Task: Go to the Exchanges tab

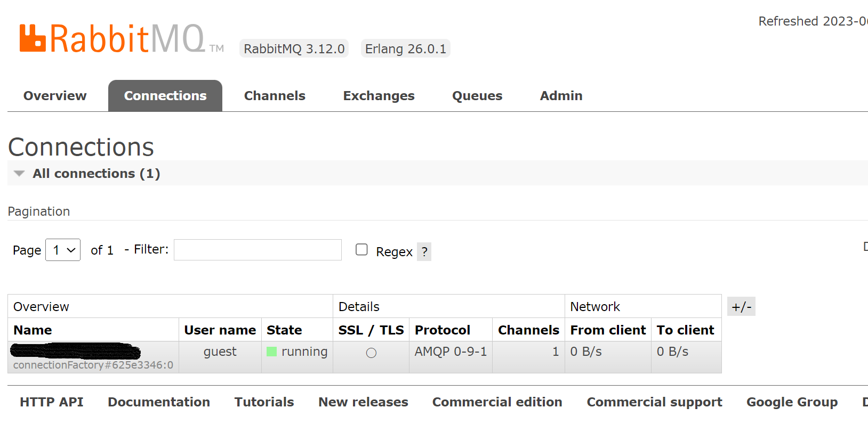Action: point(379,96)
